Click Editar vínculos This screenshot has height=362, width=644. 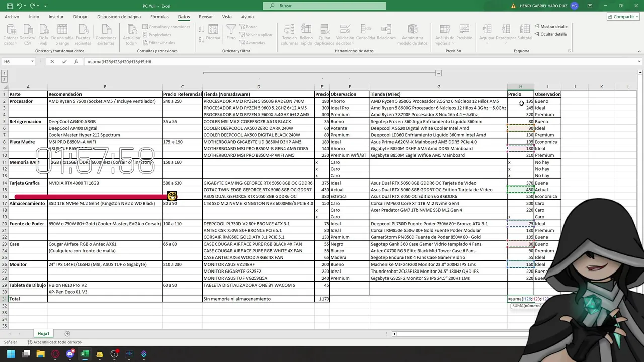click(x=159, y=43)
